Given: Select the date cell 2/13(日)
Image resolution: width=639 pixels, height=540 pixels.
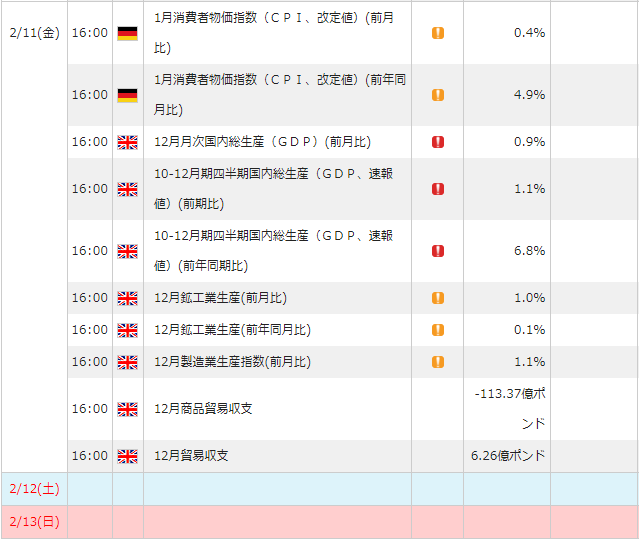Looking at the screenshot, I should click(35, 522).
